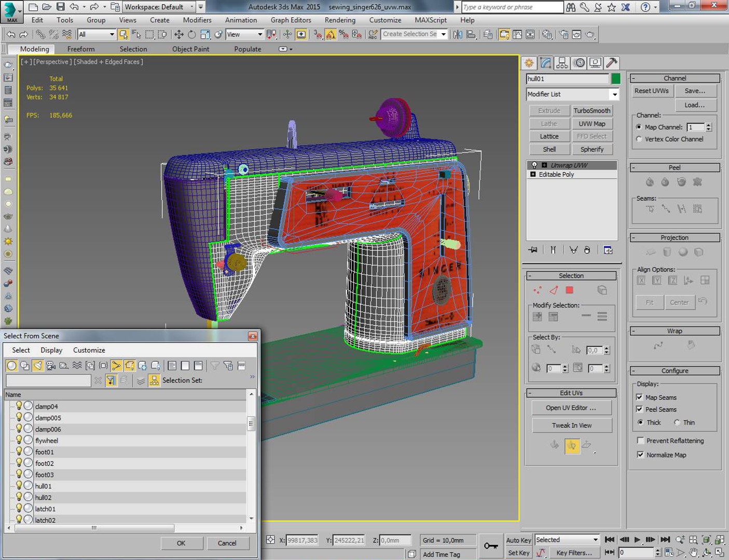Click the green object color swatch
Screen dimensions: 729x560
pos(615,79)
